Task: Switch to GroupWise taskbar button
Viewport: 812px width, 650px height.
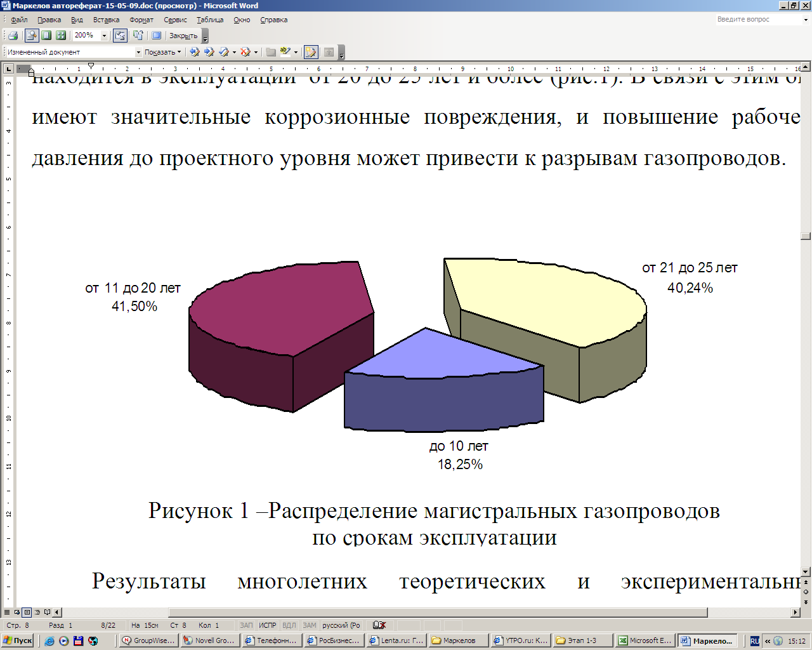Action: coord(148,641)
